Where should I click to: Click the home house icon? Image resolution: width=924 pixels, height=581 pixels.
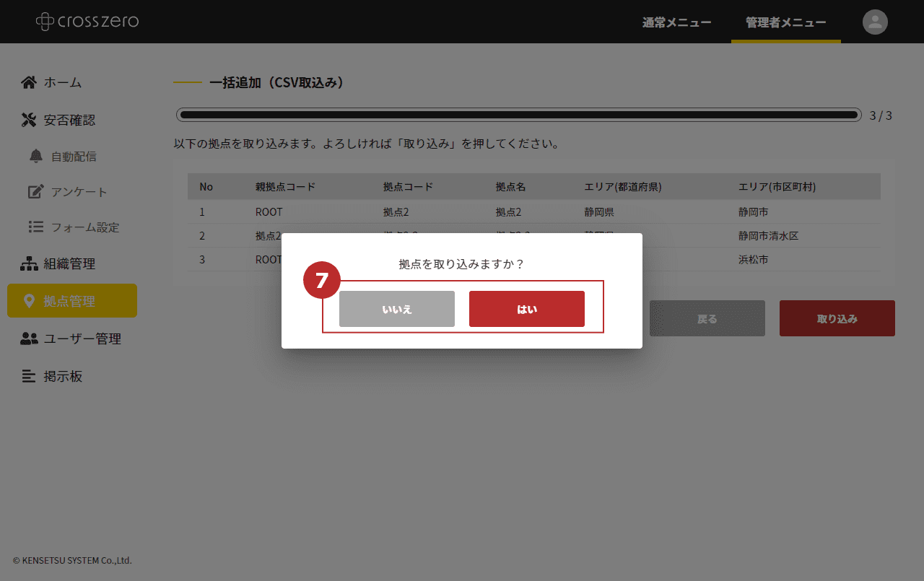tap(29, 82)
